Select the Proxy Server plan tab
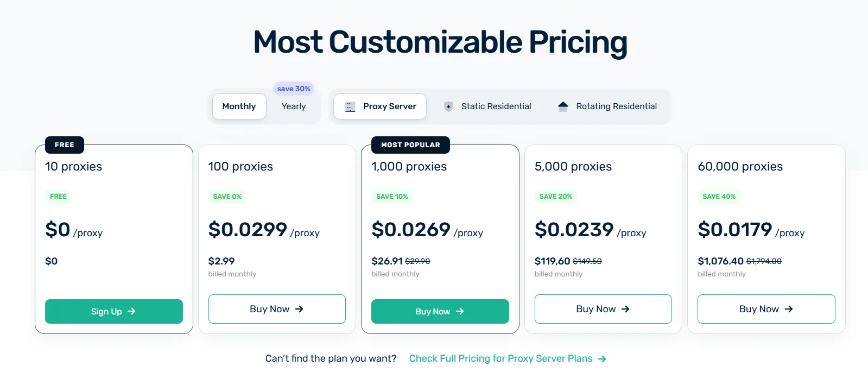The height and width of the screenshot is (372, 868). (x=380, y=106)
